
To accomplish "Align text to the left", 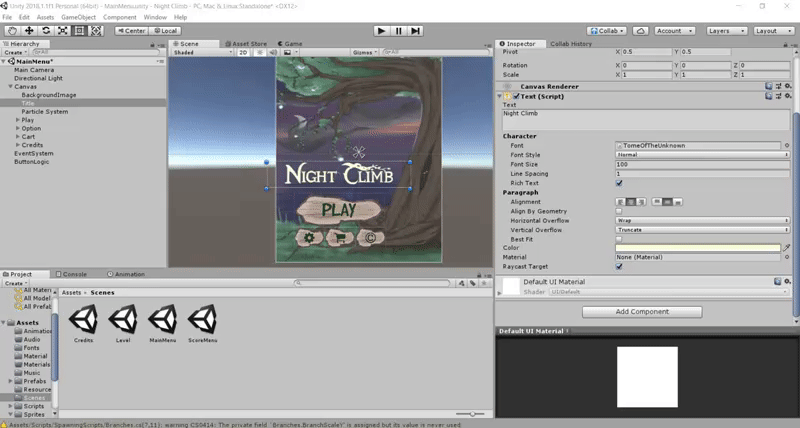I will (x=621, y=202).
